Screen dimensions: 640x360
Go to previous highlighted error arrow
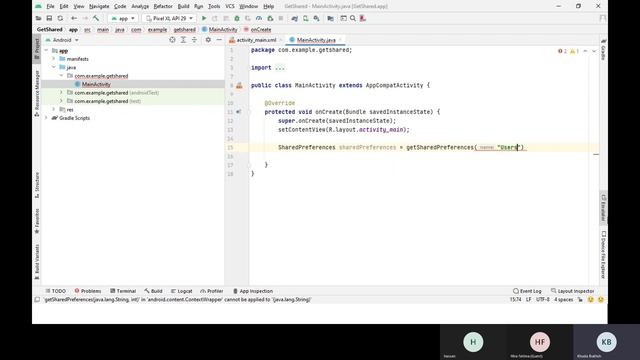point(585,51)
